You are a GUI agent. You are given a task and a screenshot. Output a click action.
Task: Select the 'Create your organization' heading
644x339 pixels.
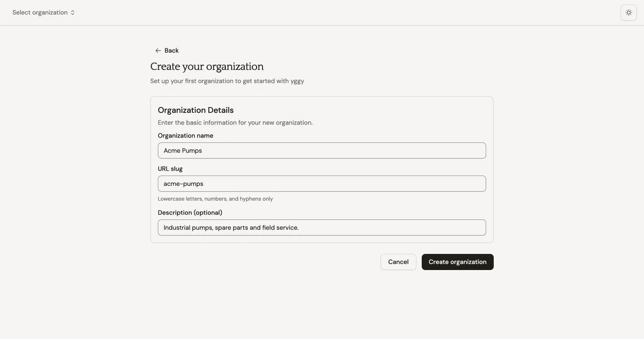207,66
